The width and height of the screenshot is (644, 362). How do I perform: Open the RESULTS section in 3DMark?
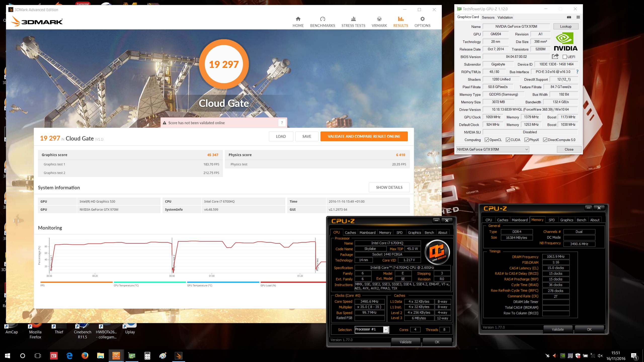pos(400,22)
